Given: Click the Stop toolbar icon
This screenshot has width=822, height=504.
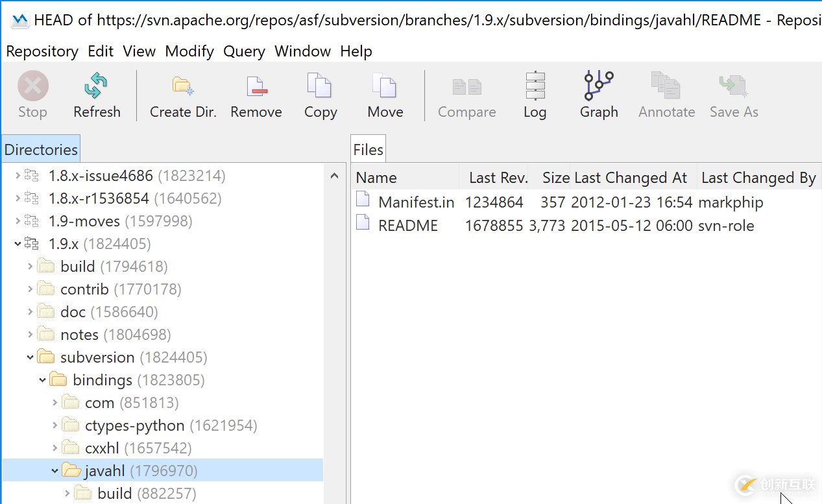Looking at the screenshot, I should 32,86.
